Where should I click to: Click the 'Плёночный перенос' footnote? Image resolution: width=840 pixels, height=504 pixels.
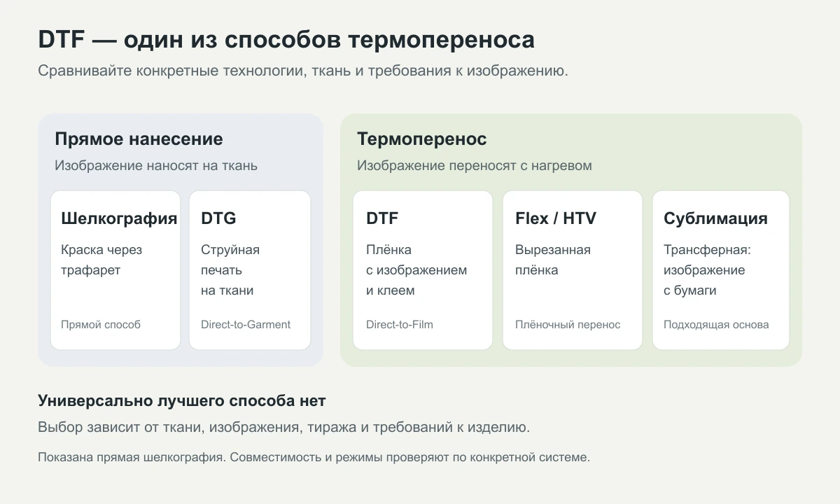(568, 325)
